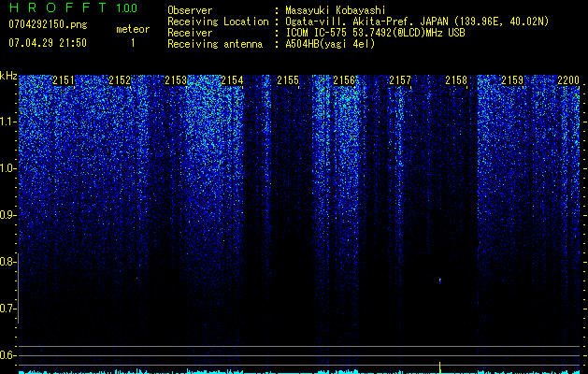588x374 pixels.
Task: Click the meteor count value 1
Action: click(133, 43)
